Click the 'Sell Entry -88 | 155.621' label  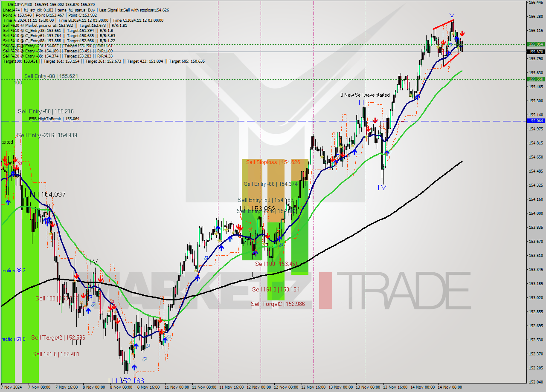[51, 76]
